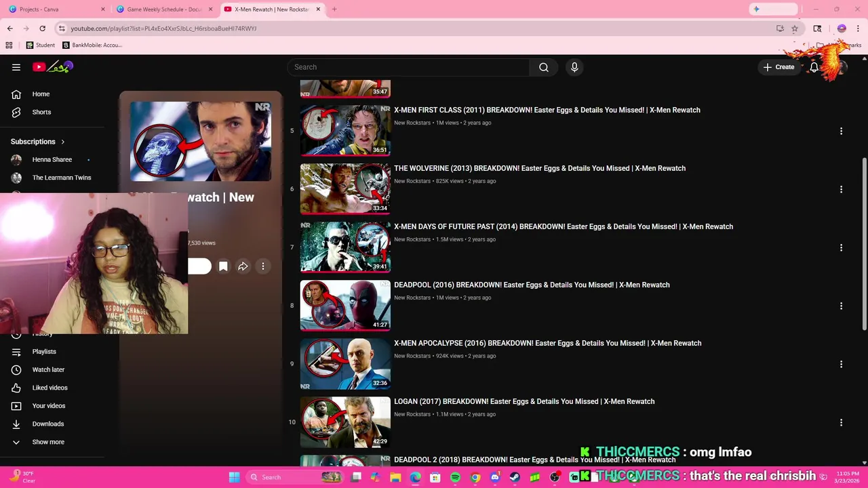This screenshot has width=868, height=488.
Task: Open action menu for X-Men Apocalypse video
Action: coord(841,364)
